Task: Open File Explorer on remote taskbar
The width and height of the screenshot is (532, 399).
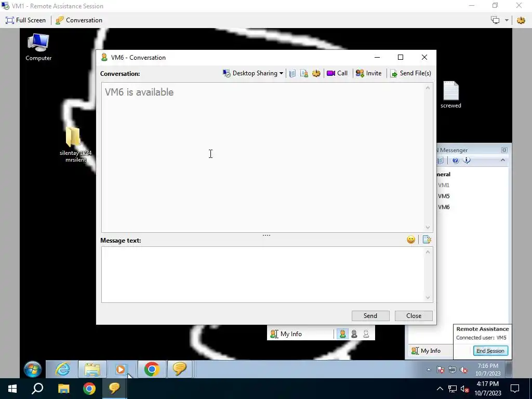Action: pyautogui.click(x=92, y=369)
